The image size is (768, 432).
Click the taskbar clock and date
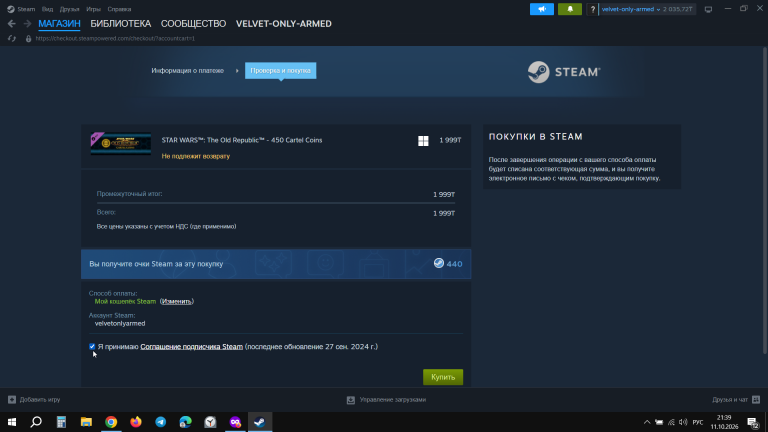point(724,422)
